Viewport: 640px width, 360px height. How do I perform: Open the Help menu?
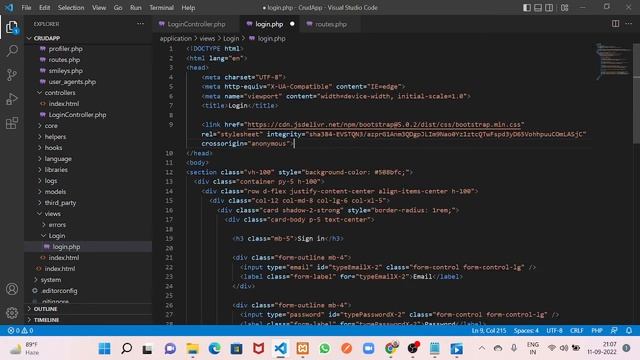click(x=188, y=7)
